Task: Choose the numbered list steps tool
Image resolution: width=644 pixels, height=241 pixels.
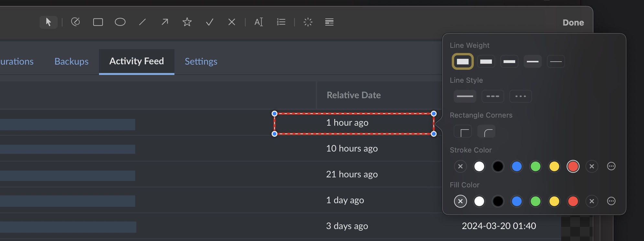Action: pos(281,22)
